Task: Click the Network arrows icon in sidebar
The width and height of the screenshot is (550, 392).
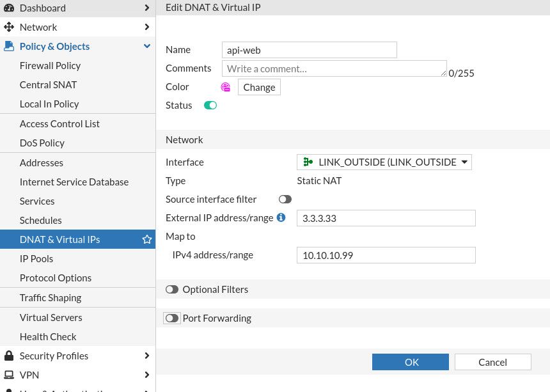Action: [9, 27]
